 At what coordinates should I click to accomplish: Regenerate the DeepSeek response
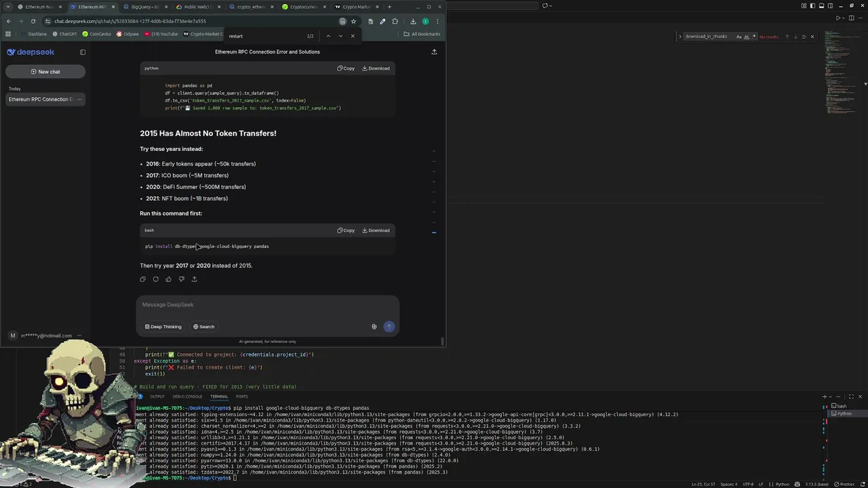(x=155, y=279)
